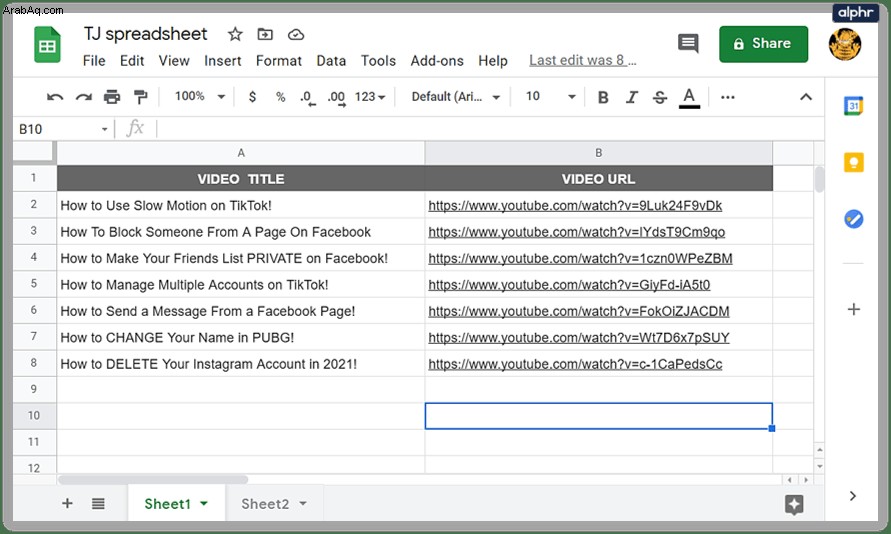This screenshot has height=534, width=891.
Task: Open the 123 more formats dropdown
Action: 370,97
